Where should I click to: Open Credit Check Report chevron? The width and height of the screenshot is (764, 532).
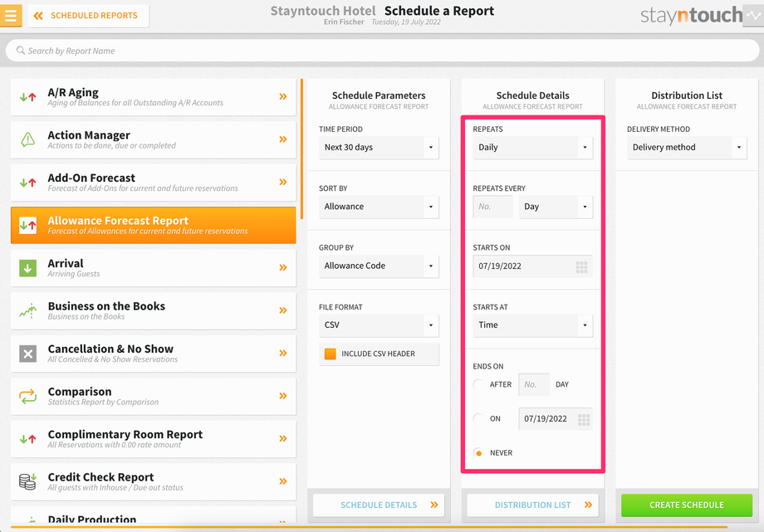tap(283, 481)
